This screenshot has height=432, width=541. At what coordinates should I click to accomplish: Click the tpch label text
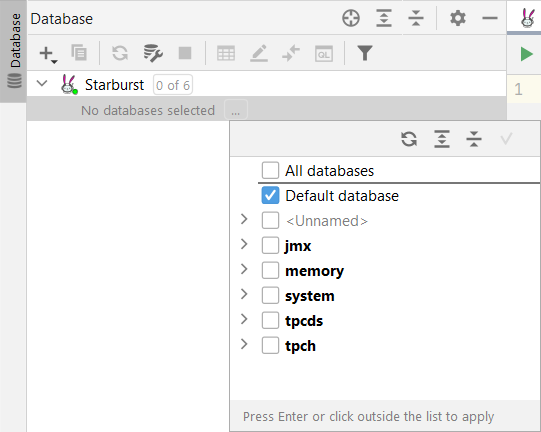(x=301, y=346)
